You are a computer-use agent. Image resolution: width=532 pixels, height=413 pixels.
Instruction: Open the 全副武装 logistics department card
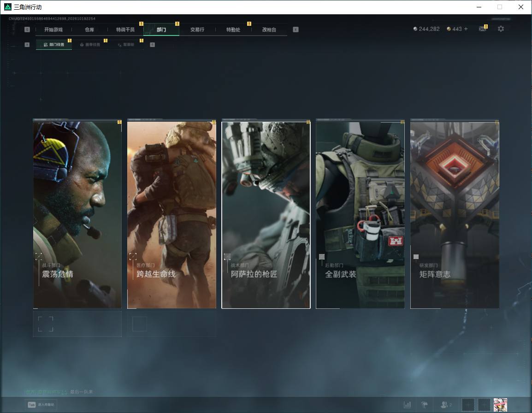click(361, 214)
